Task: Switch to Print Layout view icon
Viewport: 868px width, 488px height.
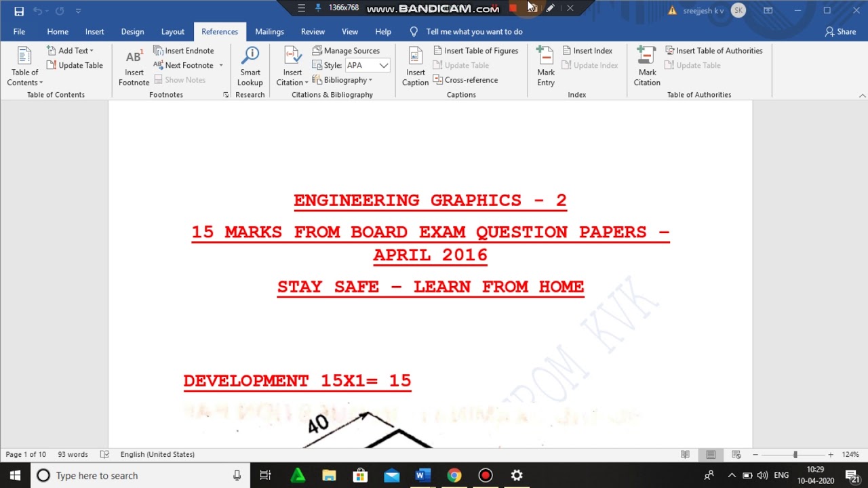Action: (x=711, y=455)
